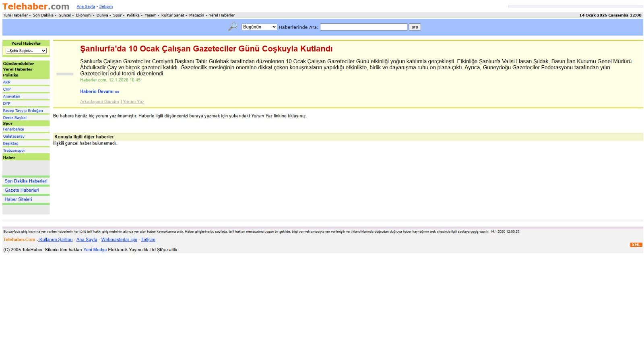Select Yerel Haberler in top menu
The width and height of the screenshot is (644, 352).
[222, 15]
